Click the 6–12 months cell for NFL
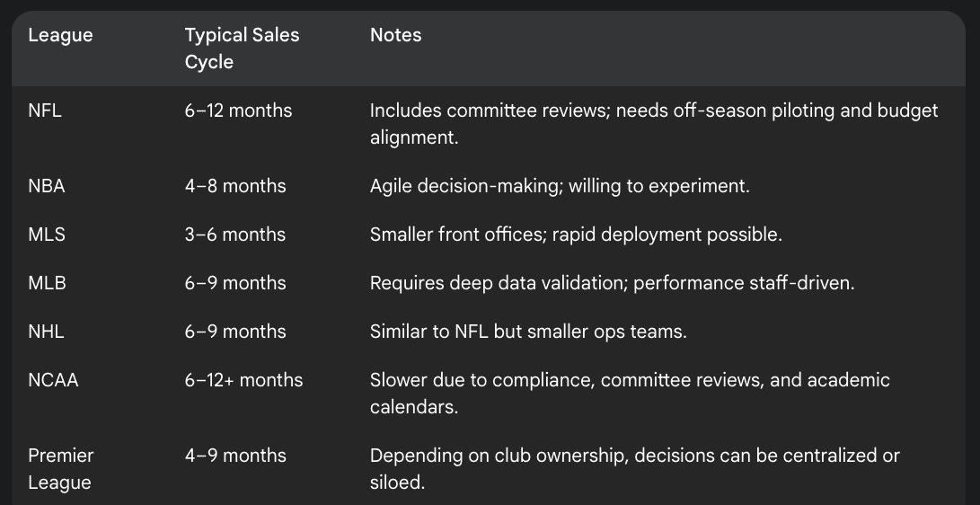 (x=238, y=111)
